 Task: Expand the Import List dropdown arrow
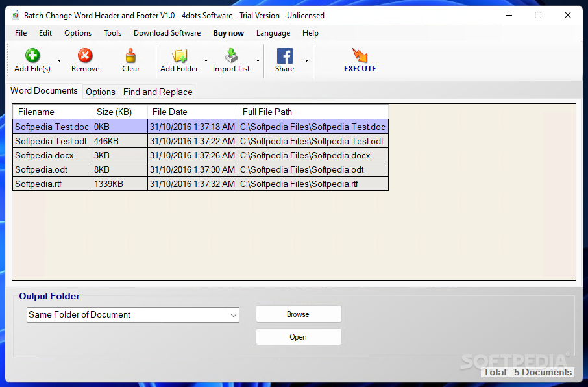tap(258, 60)
